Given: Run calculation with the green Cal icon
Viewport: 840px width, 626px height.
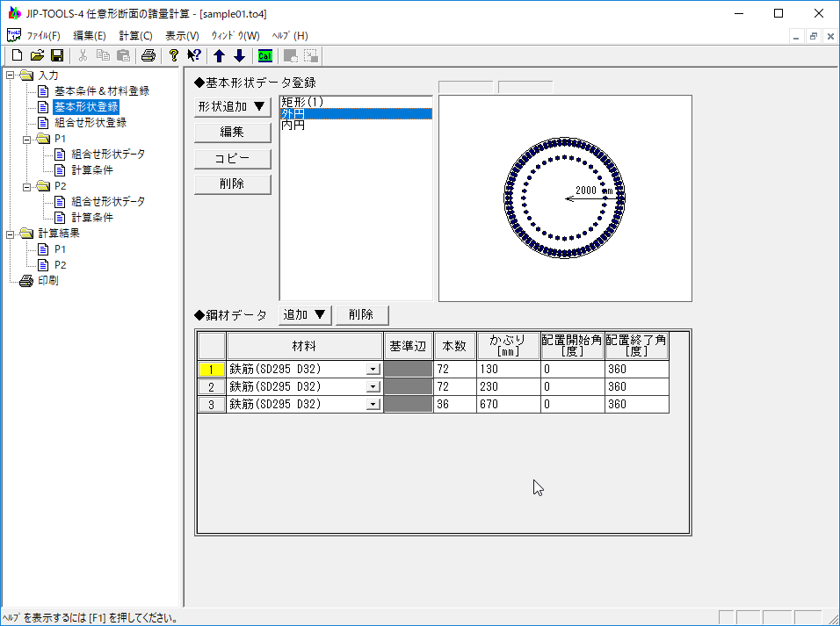Looking at the screenshot, I should [x=264, y=56].
